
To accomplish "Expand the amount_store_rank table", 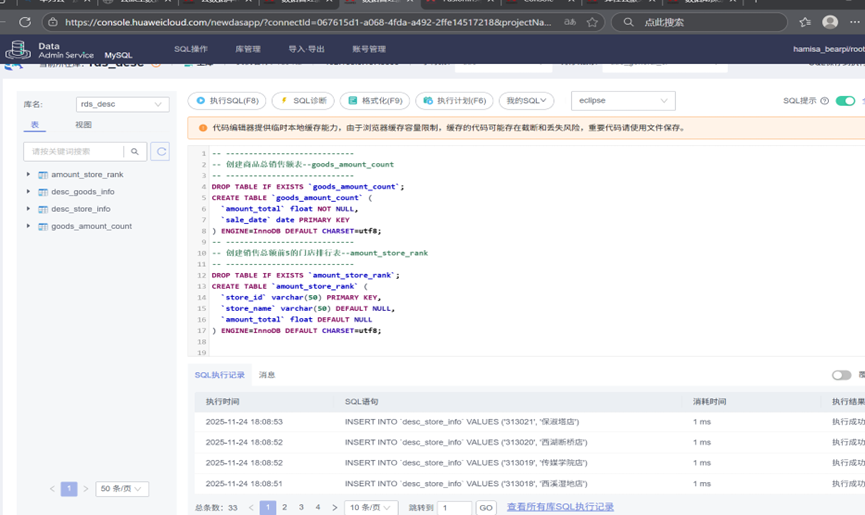I will 28,174.
